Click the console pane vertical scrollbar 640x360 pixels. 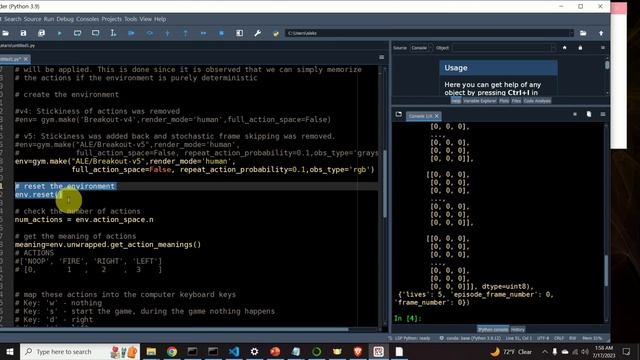click(x=606, y=271)
